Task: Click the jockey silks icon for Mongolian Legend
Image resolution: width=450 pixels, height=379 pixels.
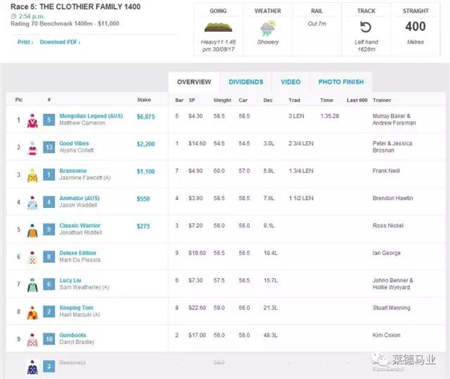Action: click(x=32, y=120)
